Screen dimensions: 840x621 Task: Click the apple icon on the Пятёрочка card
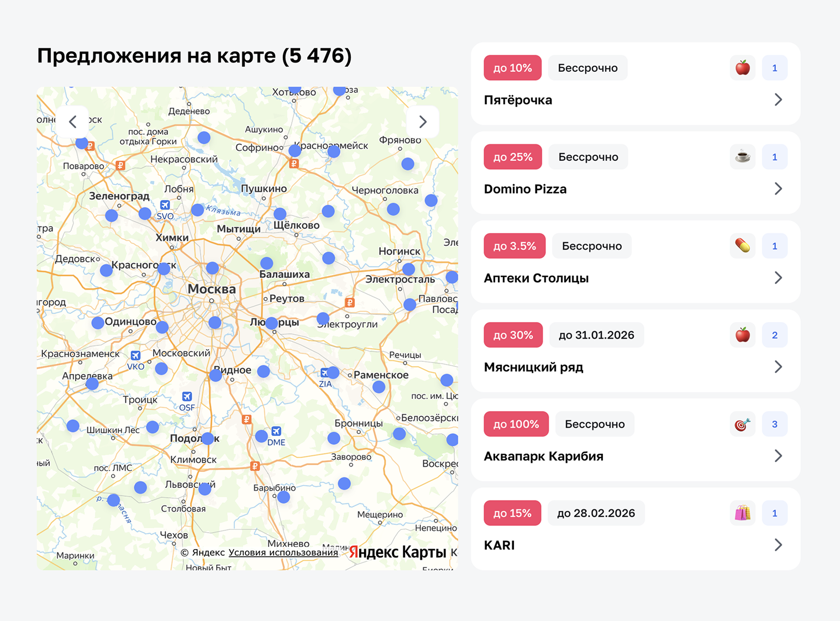742,67
